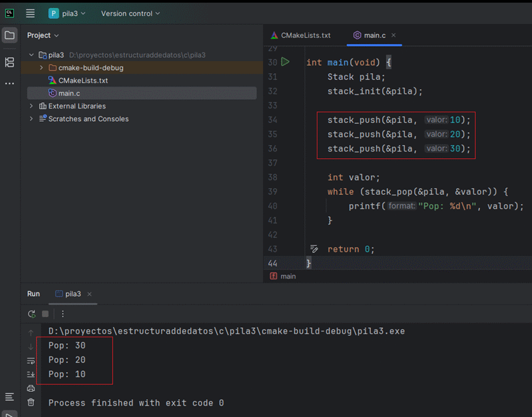Open the Structure tool window icon
The width and height of the screenshot is (532, 417).
coord(9,62)
